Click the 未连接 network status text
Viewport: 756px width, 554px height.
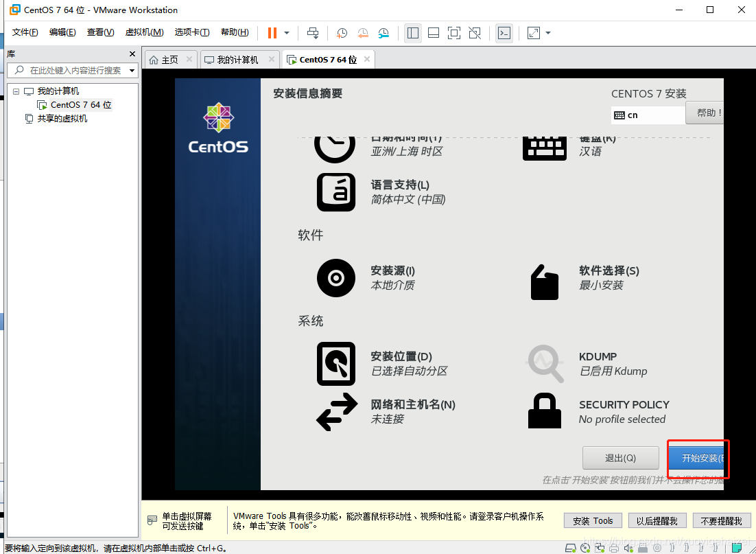click(387, 419)
